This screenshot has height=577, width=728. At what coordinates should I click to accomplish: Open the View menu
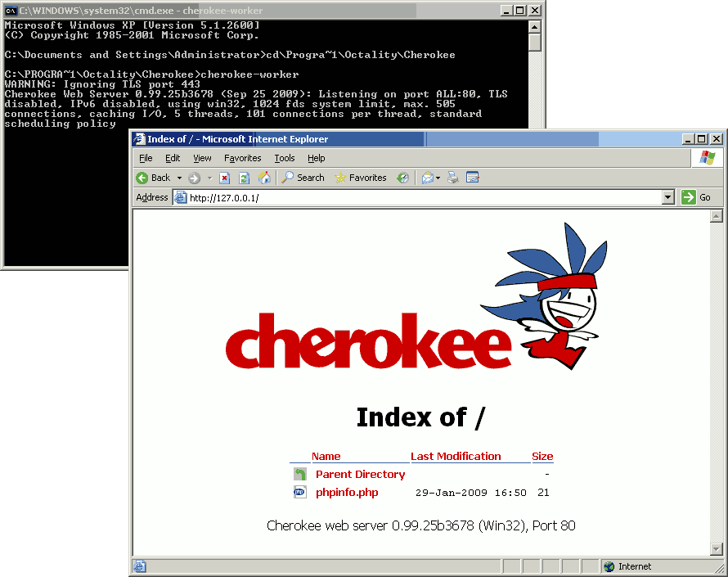[202, 158]
